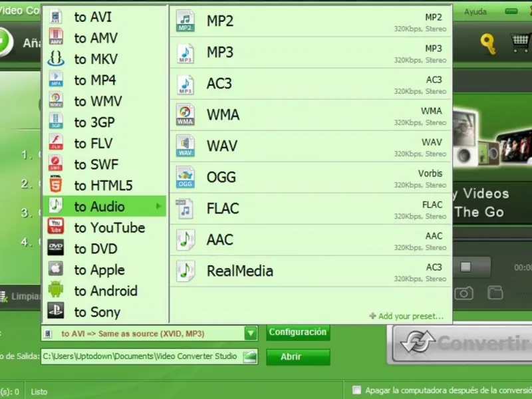Click the WAV file icon
This screenshot has height=399, width=532.
[x=186, y=146]
